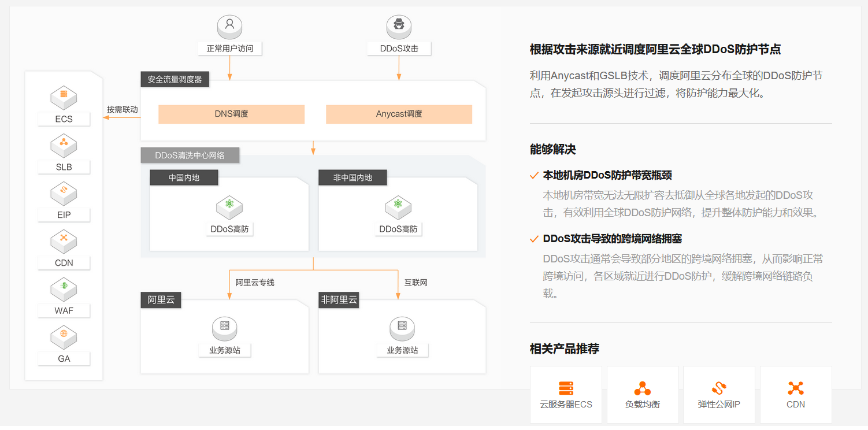This screenshot has height=430, width=868.
Task: Click the SLB label in sidebar
Action: [x=64, y=167]
